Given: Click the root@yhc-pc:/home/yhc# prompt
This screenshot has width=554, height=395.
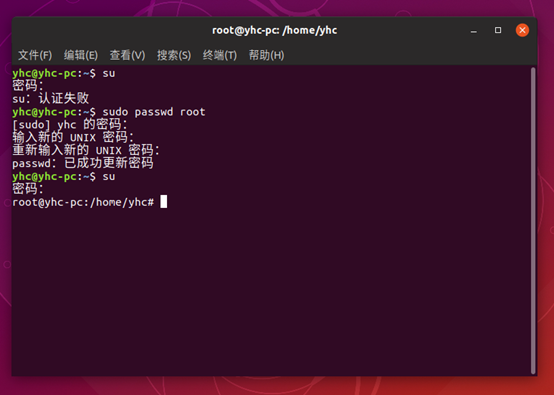Looking at the screenshot, I should click(x=83, y=202).
